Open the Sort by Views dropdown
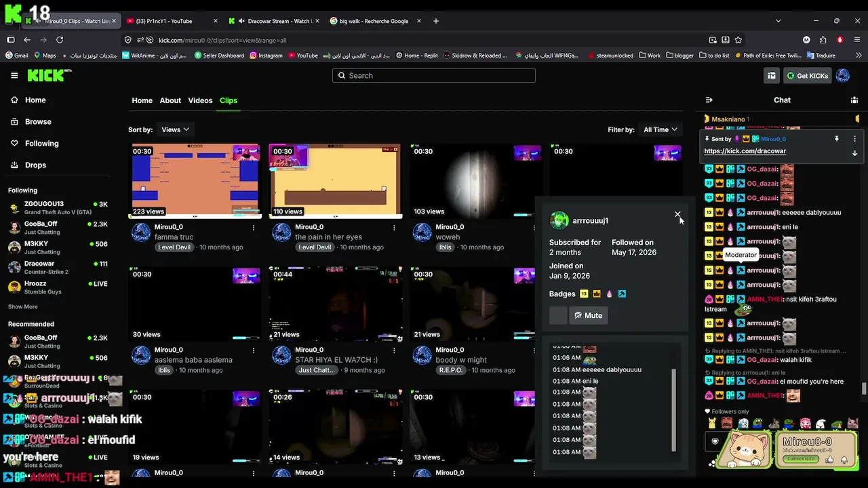Viewport: 868px width, 488px height. (x=175, y=129)
